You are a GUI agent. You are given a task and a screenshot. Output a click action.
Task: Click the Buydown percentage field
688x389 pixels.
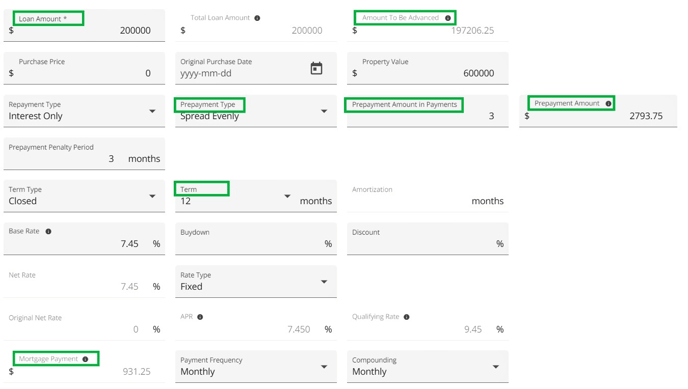point(256,239)
